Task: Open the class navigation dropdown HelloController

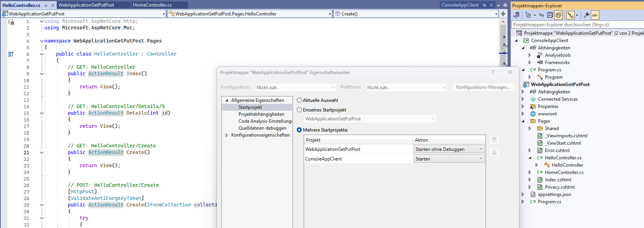Action: pos(250,14)
